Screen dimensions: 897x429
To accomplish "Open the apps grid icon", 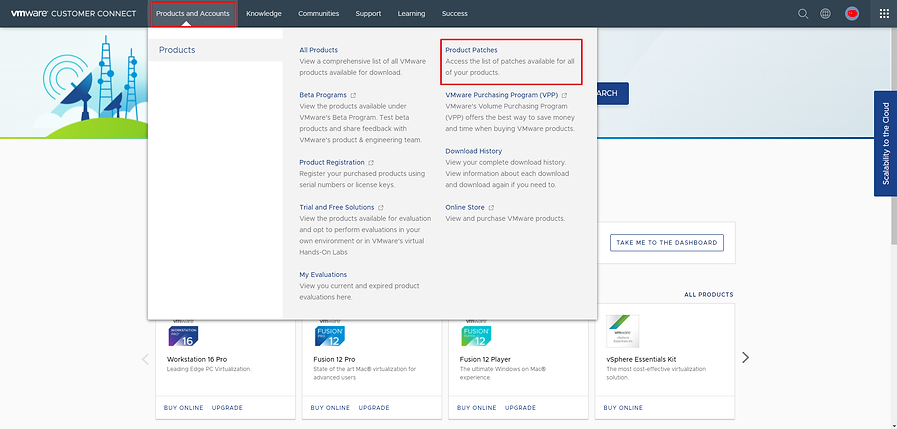I will pyautogui.click(x=884, y=14).
